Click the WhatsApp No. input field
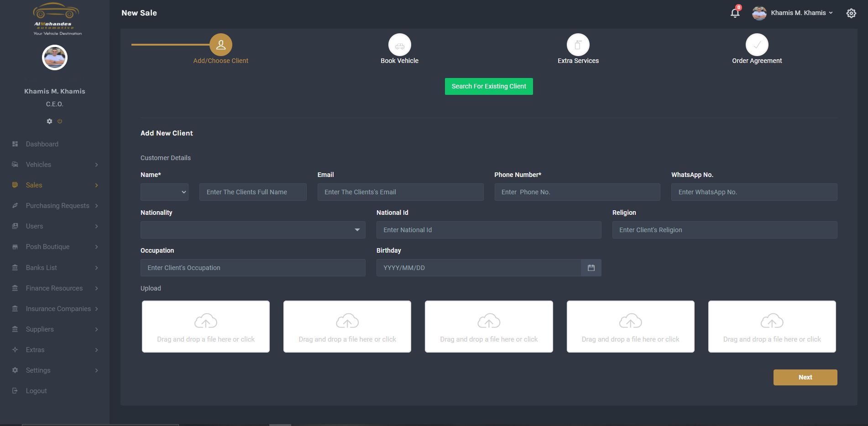Image resolution: width=868 pixels, height=426 pixels. click(x=754, y=192)
